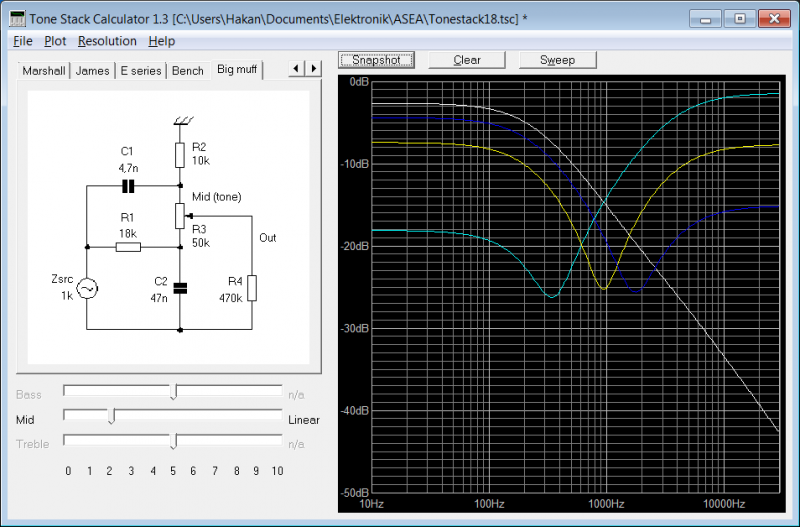
Task: Open the Help menu
Action: pos(161,41)
